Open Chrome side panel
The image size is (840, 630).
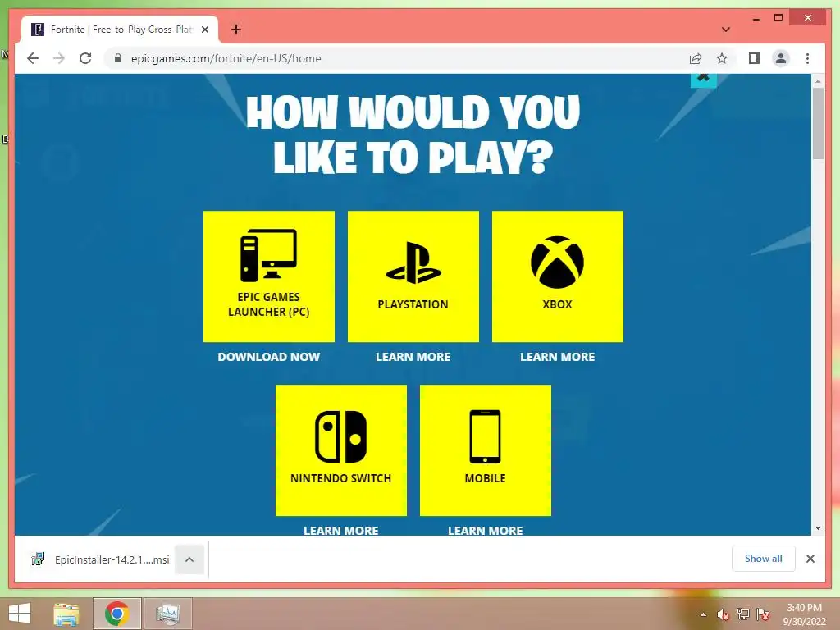(x=755, y=58)
